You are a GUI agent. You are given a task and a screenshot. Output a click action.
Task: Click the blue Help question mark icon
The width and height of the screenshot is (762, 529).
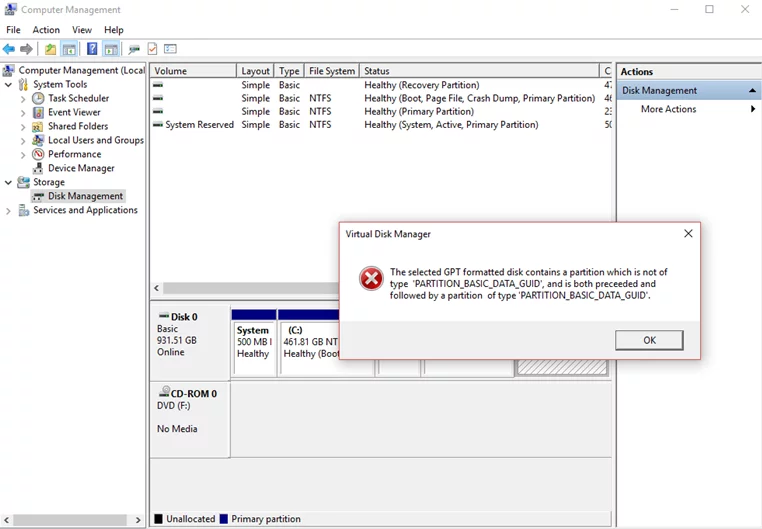(92, 49)
